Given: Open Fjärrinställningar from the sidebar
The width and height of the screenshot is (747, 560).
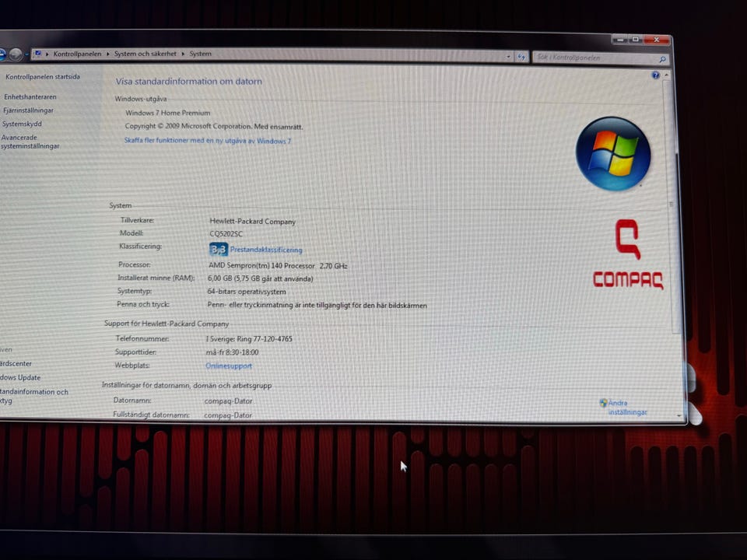Looking at the screenshot, I should click(28, 110).
